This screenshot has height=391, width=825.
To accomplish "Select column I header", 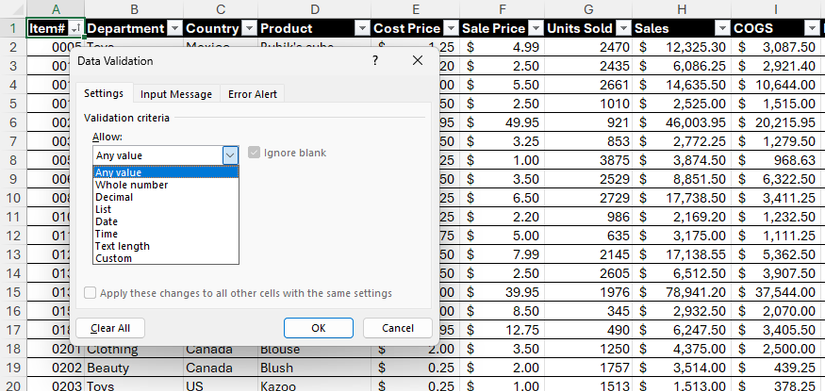I will (776, 9).
